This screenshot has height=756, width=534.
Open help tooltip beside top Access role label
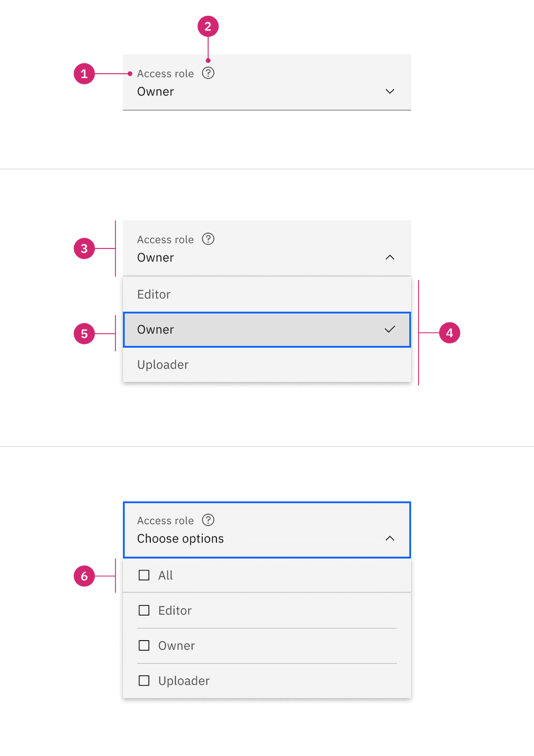(208, 73)
